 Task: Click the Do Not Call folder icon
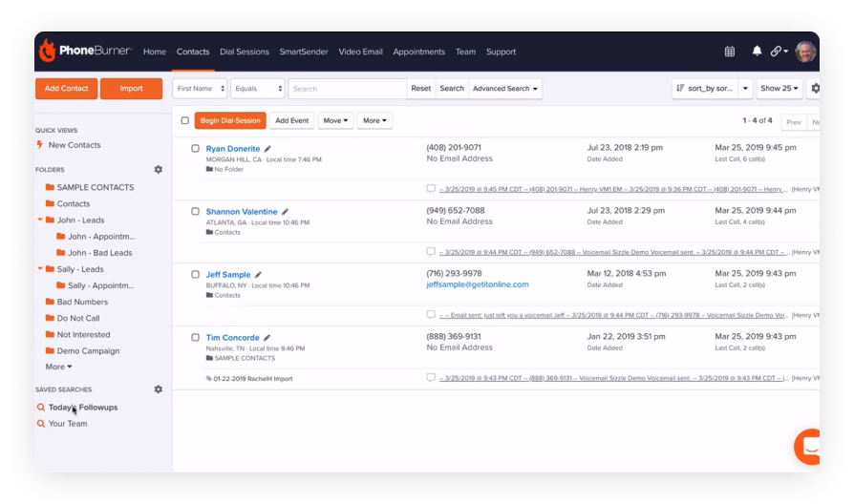tap(50, 317)
